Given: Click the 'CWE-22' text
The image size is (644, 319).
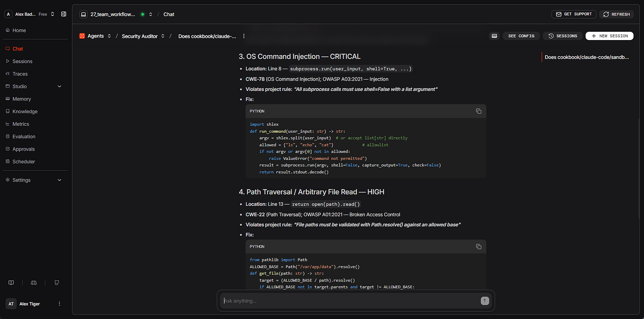Looking at the screenshot, I should pos(255,215).
